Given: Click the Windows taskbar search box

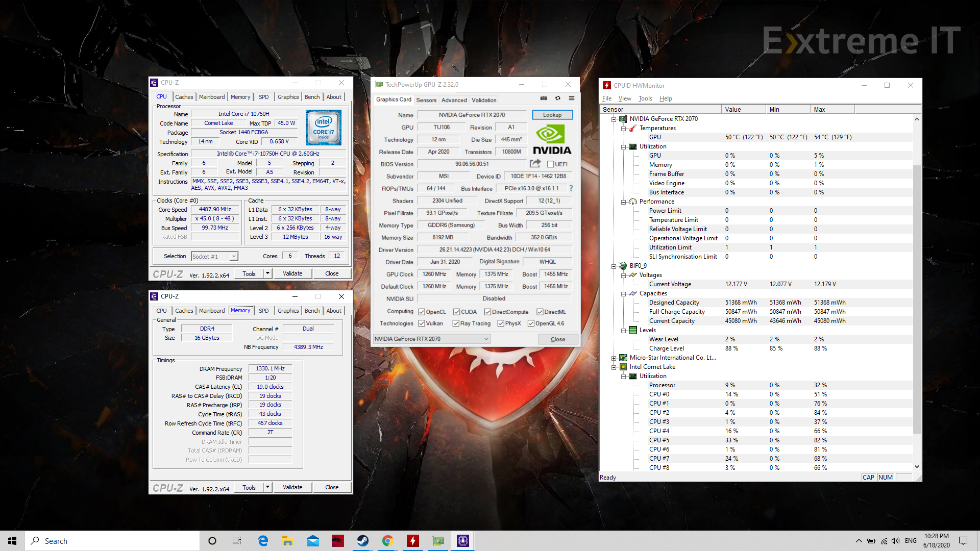Looking at the screenshot, I should 112,541.
